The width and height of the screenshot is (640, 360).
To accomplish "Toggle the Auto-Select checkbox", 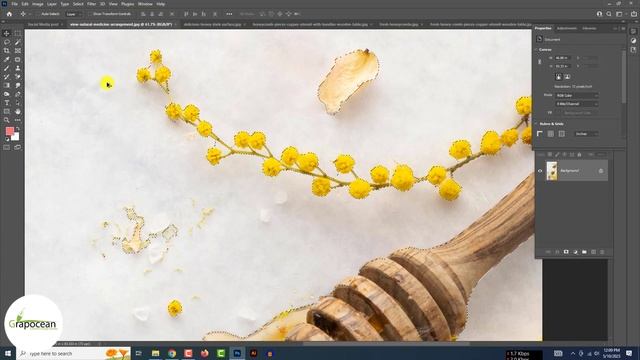I will pos(38,14).
